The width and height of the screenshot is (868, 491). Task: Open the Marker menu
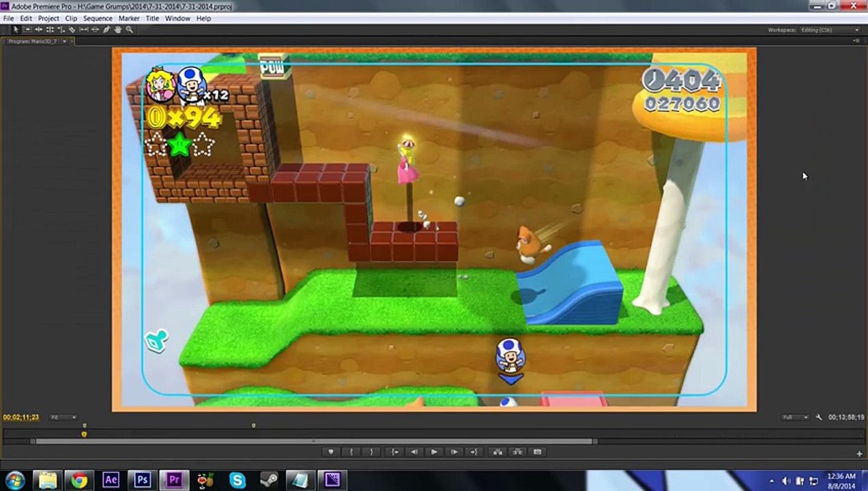(x=129, y=18)
